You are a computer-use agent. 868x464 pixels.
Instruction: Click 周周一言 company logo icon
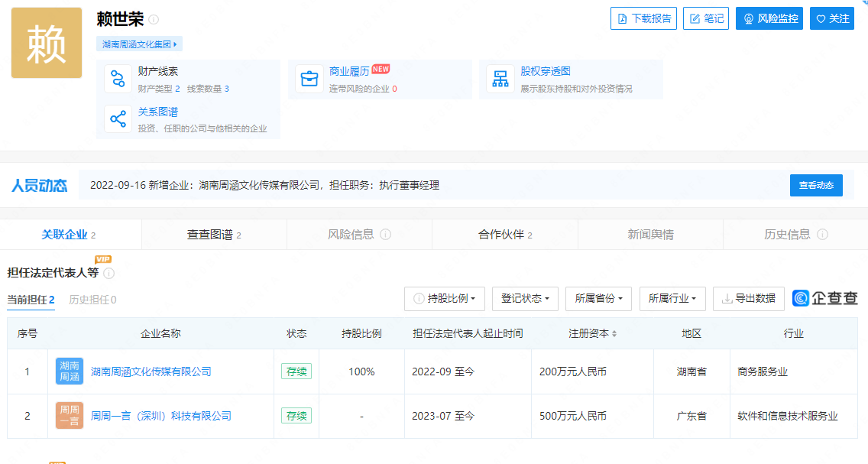click(x=70, y=416)
